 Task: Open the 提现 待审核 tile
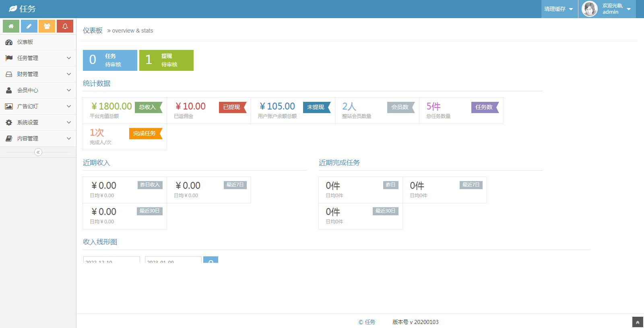(x=166, y=60)
